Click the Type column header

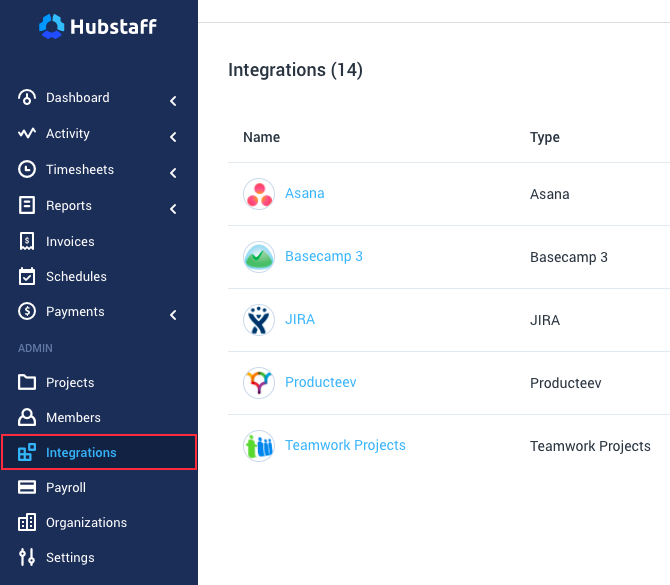click(545, 138)
